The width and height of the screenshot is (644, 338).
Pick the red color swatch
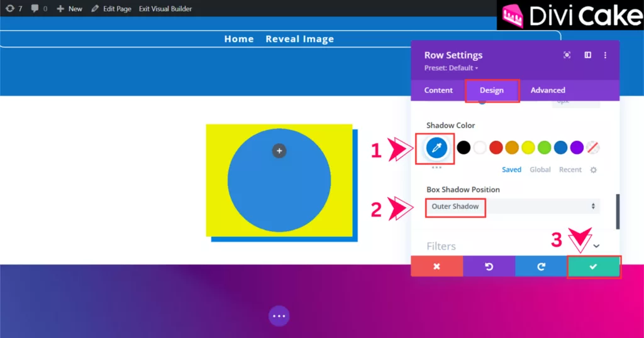pyautogui.click(x=496, y=148)
